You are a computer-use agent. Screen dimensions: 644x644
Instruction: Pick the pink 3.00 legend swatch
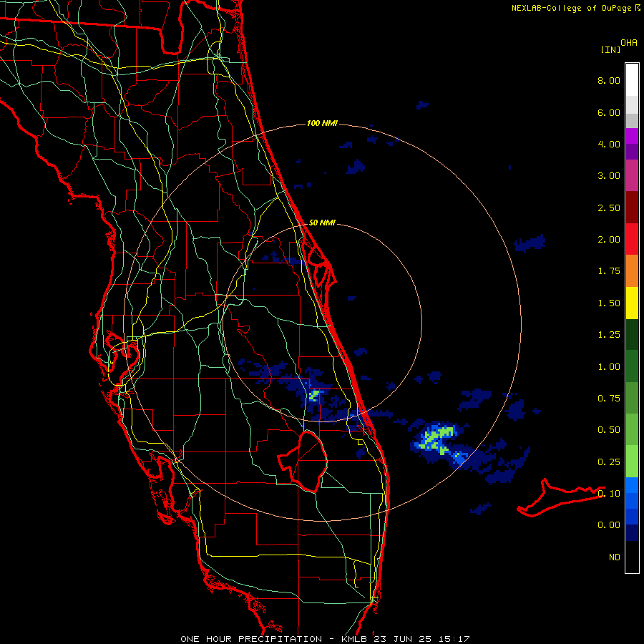point(632,175)
